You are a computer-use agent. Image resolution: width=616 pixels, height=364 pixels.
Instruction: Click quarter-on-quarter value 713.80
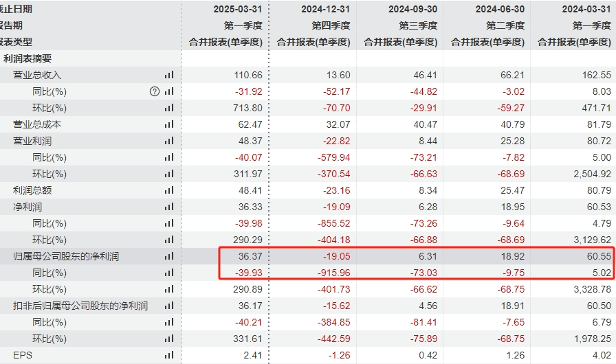pyautogui.click(x=247, y=108)
